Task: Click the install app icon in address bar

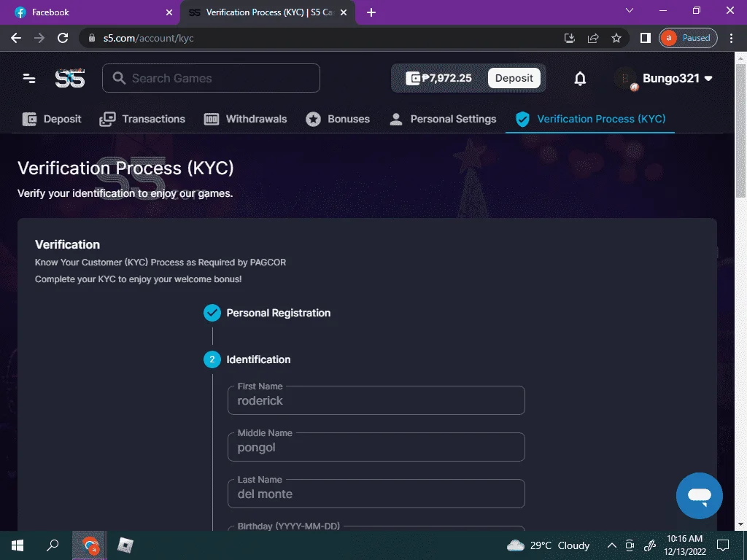Action: pyautogui.click(x=569, y=38)
